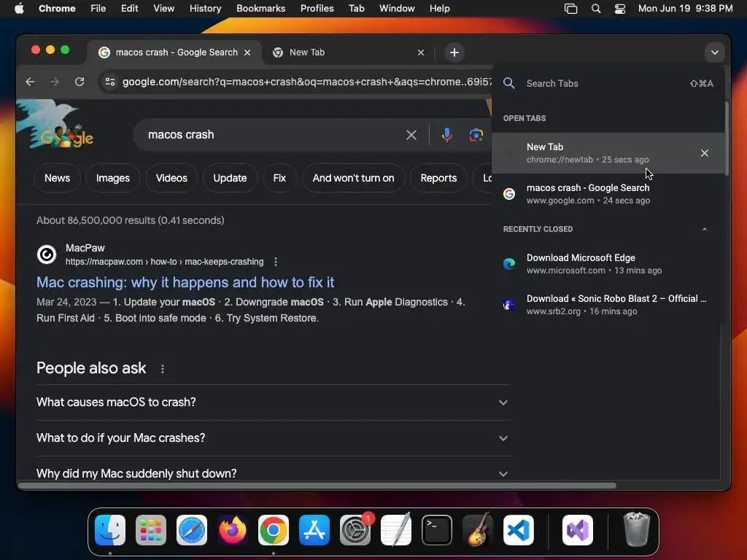
Task: Open Visual Studio Code from the dock
Action: [519, 530]
